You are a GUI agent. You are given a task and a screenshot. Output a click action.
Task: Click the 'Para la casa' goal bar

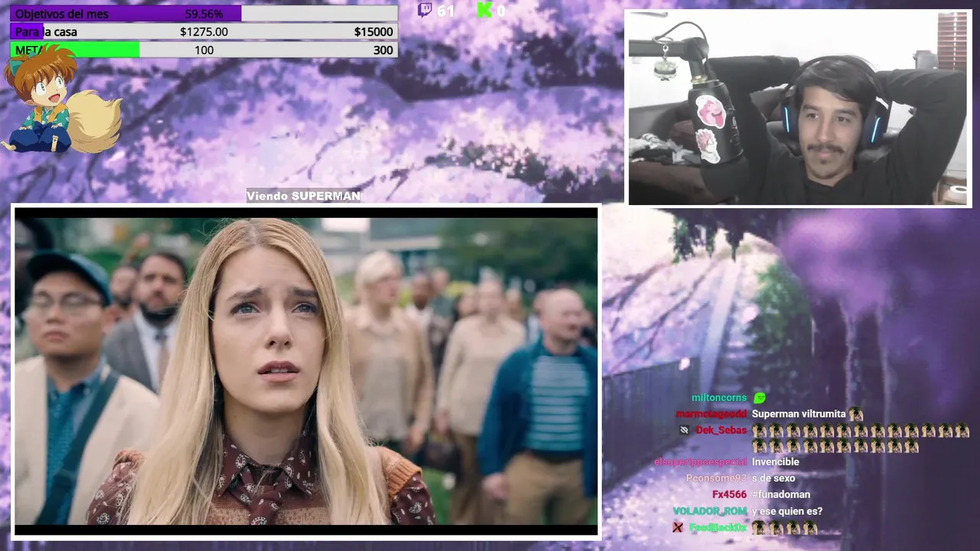point(204,31)
